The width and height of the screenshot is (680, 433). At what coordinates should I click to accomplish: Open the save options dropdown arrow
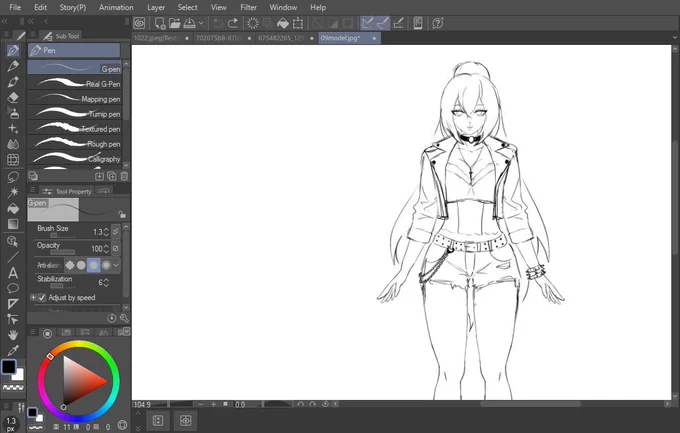pos(201,23)
